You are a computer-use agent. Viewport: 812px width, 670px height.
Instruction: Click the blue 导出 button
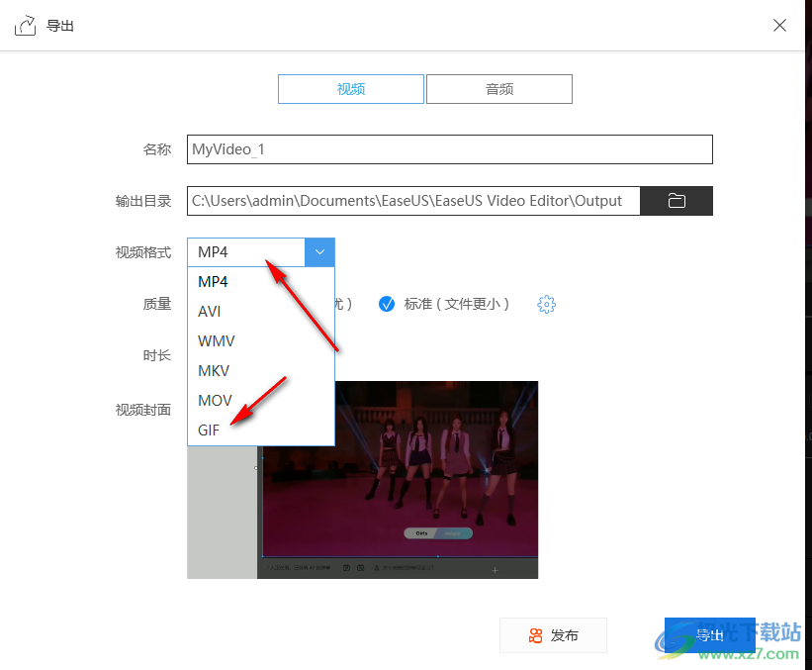[x=709, y=635]
